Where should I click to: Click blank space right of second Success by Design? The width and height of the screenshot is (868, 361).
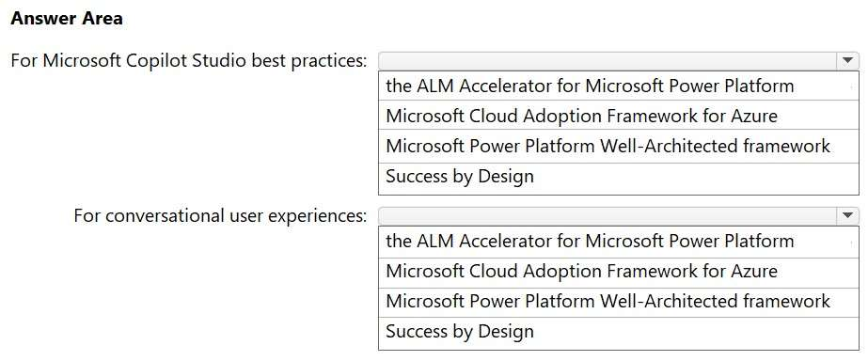coord(697,334)
